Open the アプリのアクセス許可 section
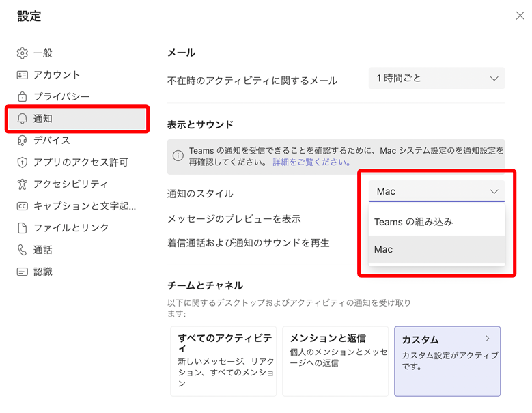The image size is (532, 413). pos(77,162)
